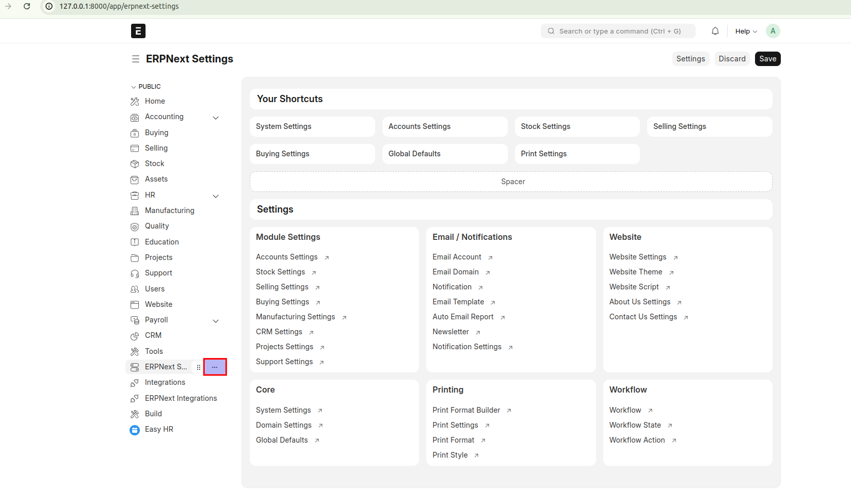Screen dimensions: 851x504
Task: Click the drag handle beside ERPNext Settings
Action: pos(199,367)
